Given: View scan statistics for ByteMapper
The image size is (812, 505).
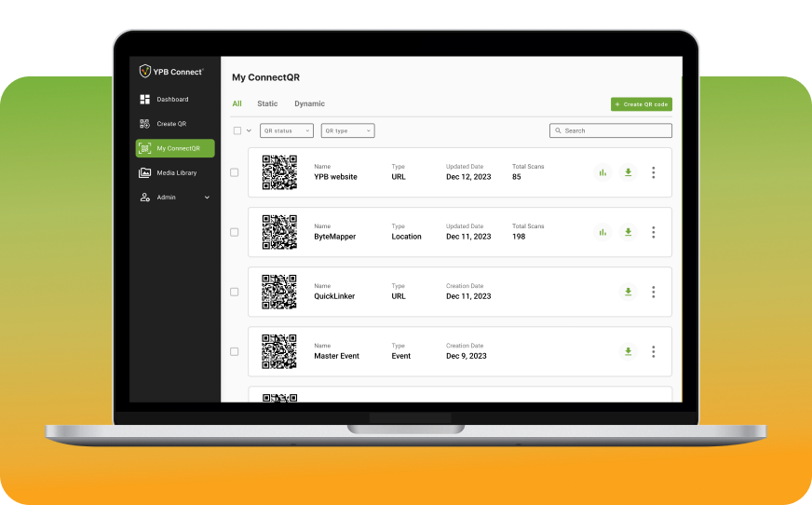Looking at the screenshot, I should tap(602, 232).
